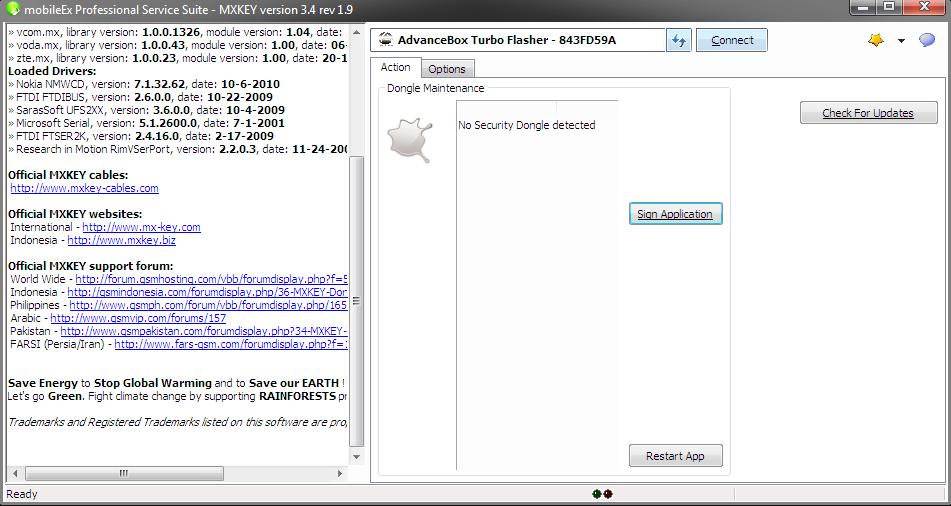Open the Indonesia mxkey.biz link
The image size is (951, 506).
pyautogui.click(x=121, y=240)
